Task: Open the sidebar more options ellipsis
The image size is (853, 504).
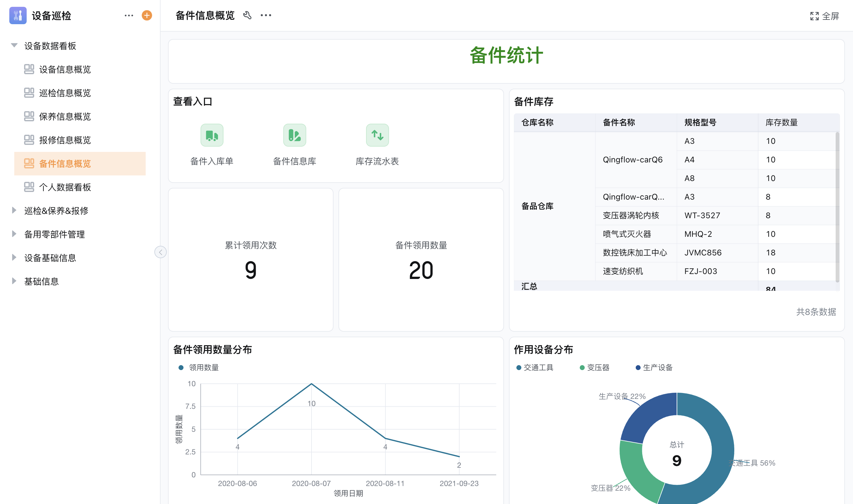Action: pos(129,15)
